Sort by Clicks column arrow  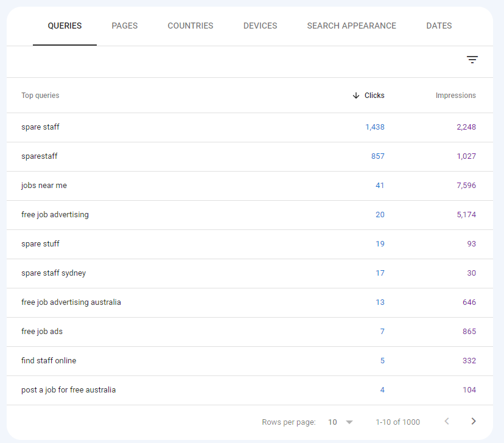point(356,96)
